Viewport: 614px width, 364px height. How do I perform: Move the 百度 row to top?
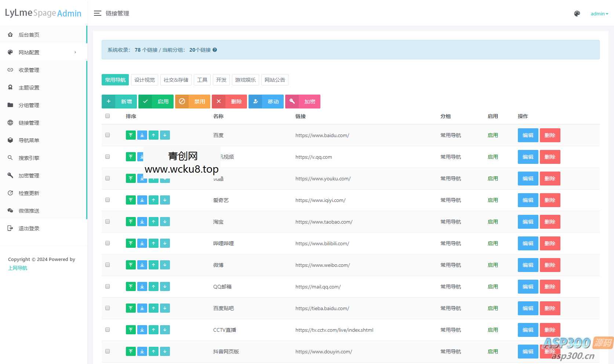(131, 135)
